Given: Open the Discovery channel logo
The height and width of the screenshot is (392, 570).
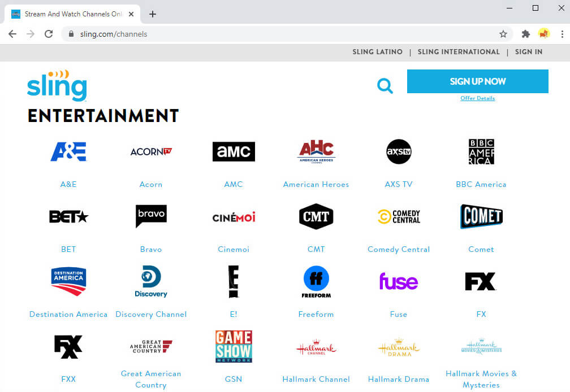Looking at the screenshot, I should (151, 281).
